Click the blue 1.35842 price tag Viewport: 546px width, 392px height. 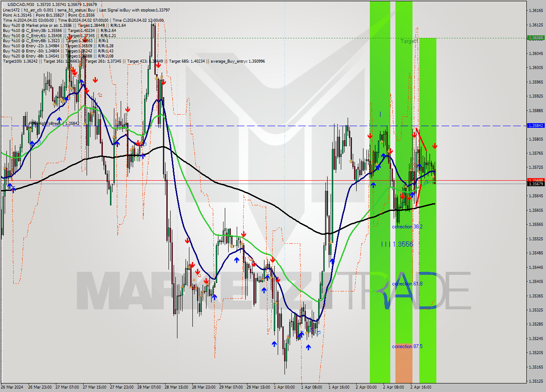click(x=536, y=126)
